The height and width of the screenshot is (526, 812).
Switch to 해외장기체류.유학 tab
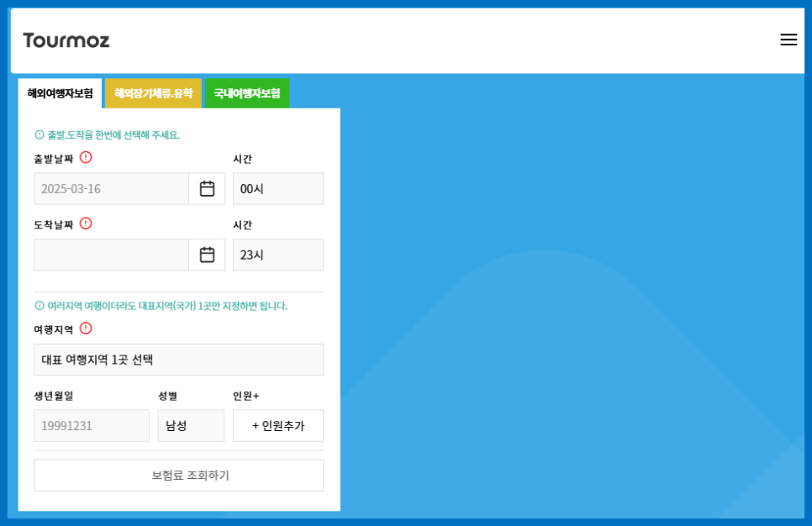(x=153, y=93)
